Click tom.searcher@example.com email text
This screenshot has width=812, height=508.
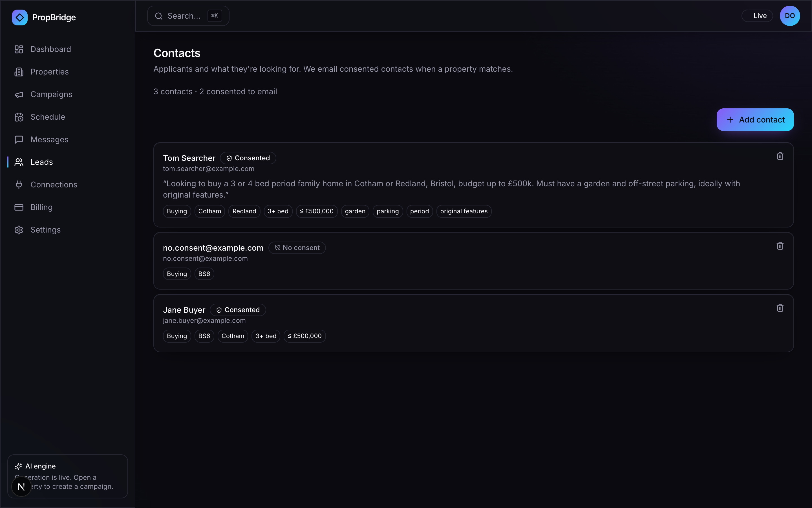pyautogui.click(x=209, y=169)
